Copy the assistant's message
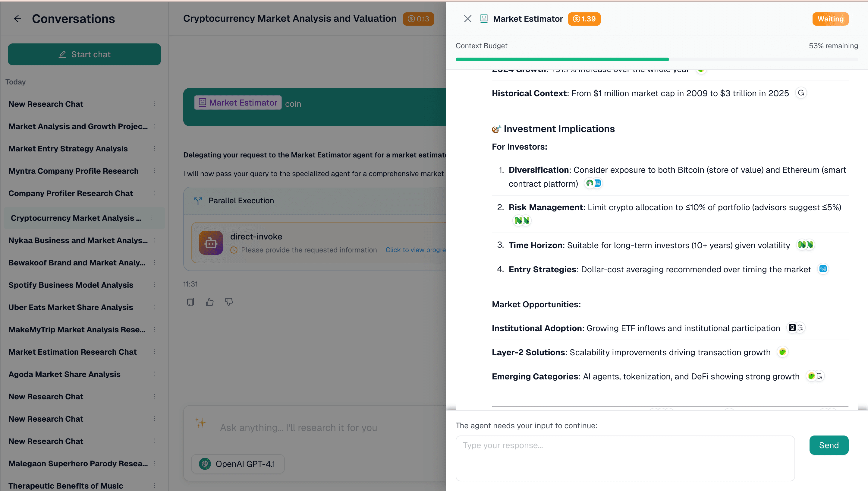868x491 pixels. tap(190, 302)
